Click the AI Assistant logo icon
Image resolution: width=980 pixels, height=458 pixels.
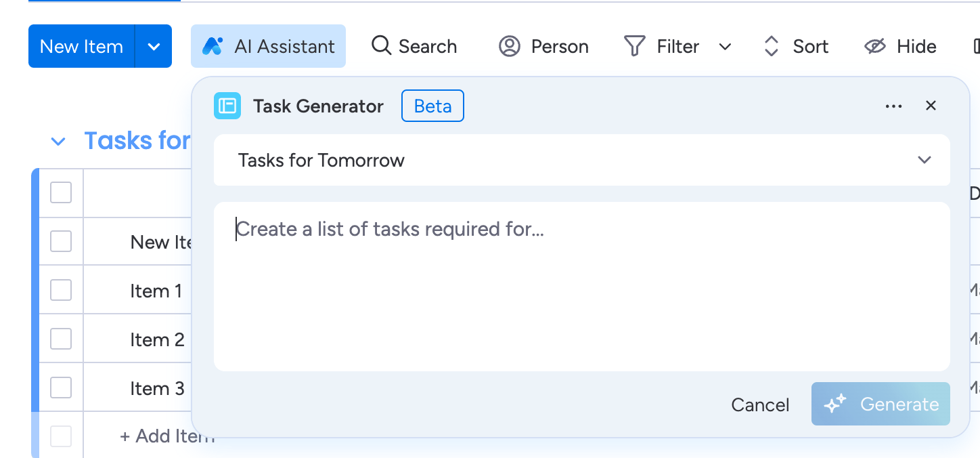(x=213, y=46)
